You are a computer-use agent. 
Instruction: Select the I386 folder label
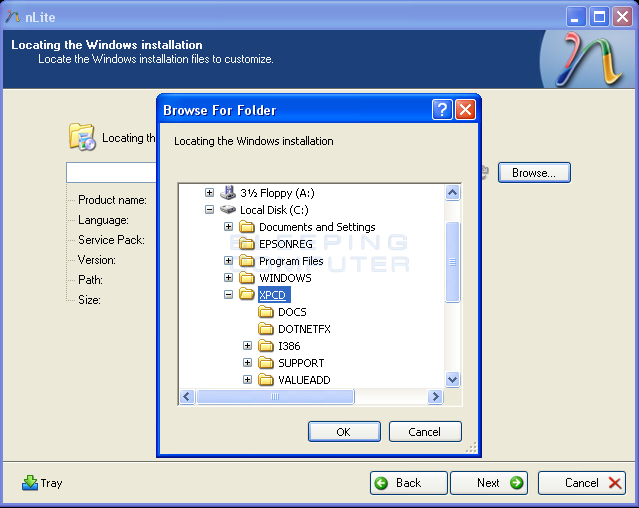coord(289,346)
